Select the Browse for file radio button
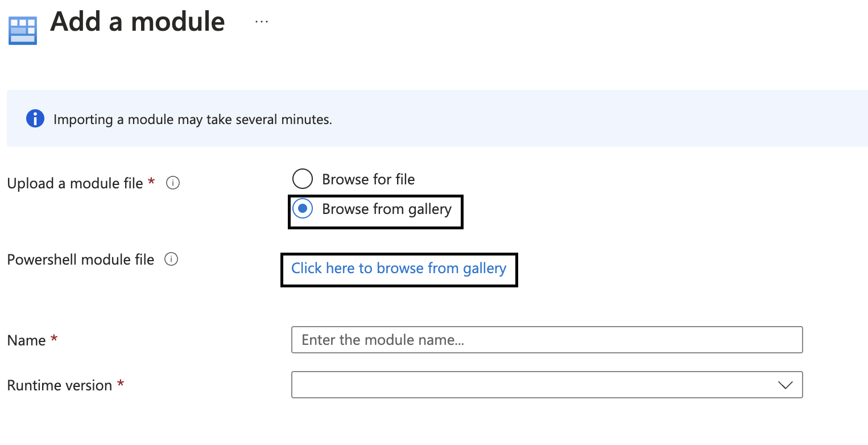Image resolution: width=868 pixels, height=445 pixels. click(302, 179)
